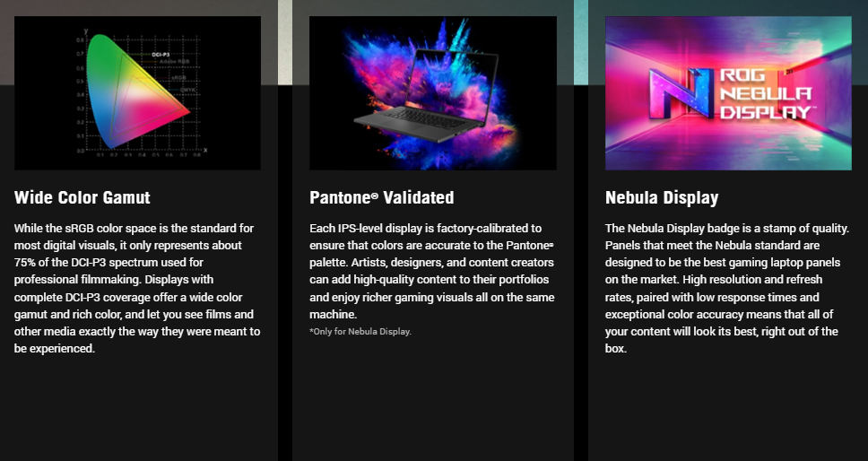Screen dimensions: 868x461
Task: Click the x axis label on gamut chart
Action: tap(205, 150)
